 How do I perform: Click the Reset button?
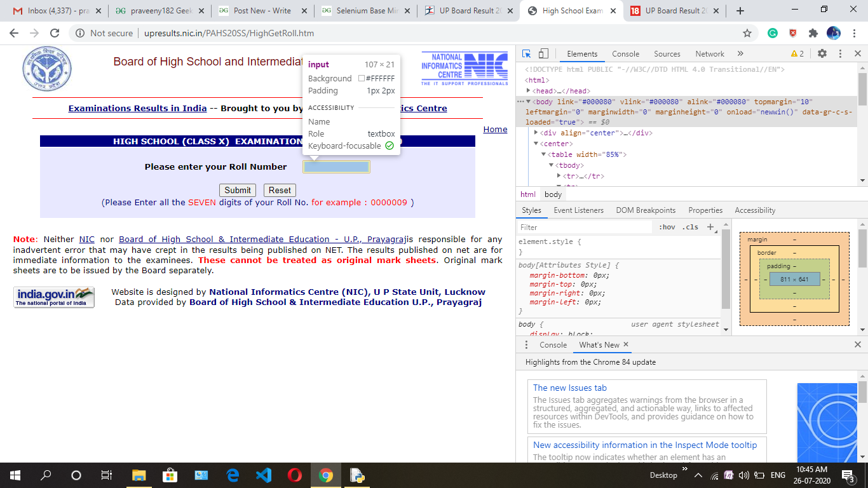[280, 190]
